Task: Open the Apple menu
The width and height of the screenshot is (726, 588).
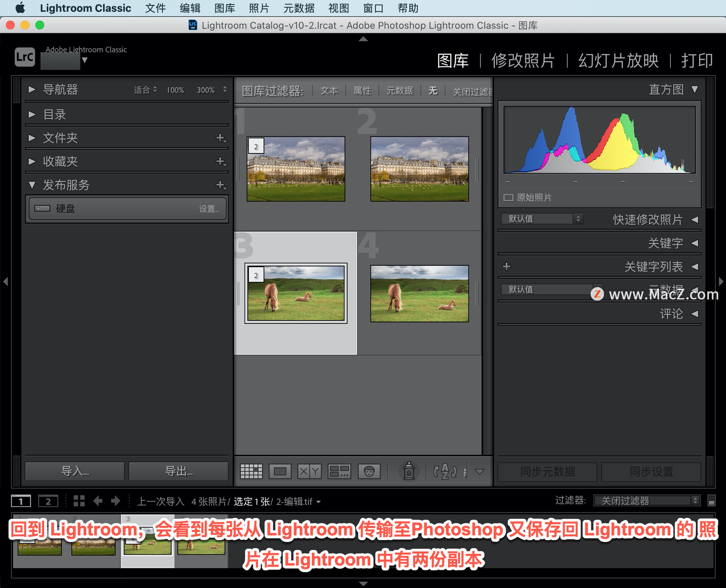Action: point(20,8)
